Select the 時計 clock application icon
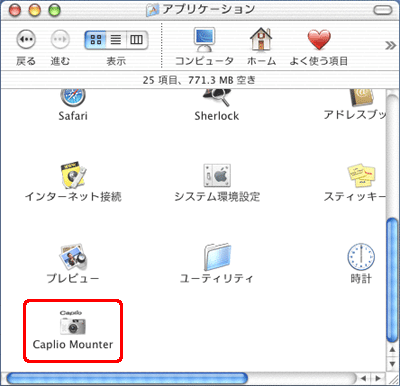400x386 pixels. pos(361,257)
